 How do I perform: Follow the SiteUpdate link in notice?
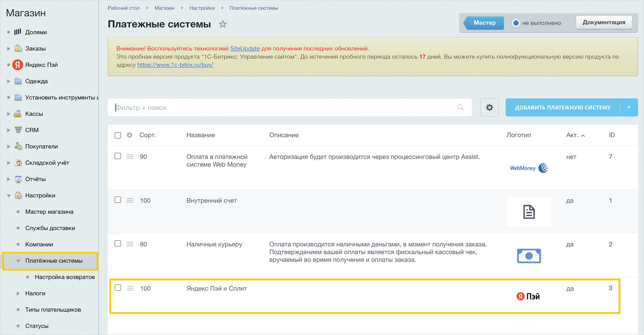tap(245, 48)
